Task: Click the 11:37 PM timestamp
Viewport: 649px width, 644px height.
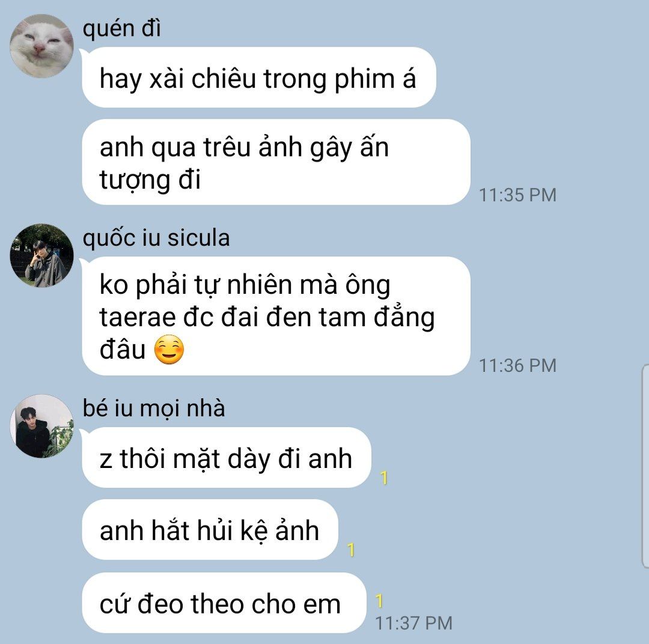Action: coord(413,623)
